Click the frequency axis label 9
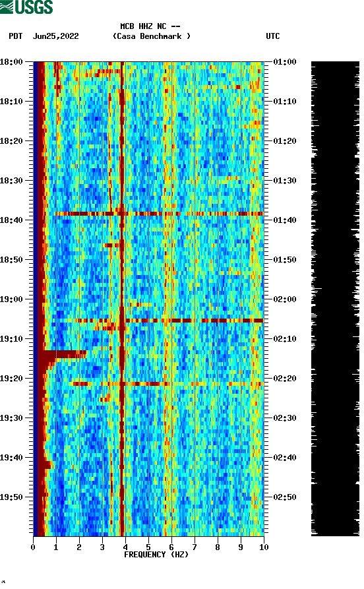Screen dimensions: 364x589 click(x=241, y=547)
